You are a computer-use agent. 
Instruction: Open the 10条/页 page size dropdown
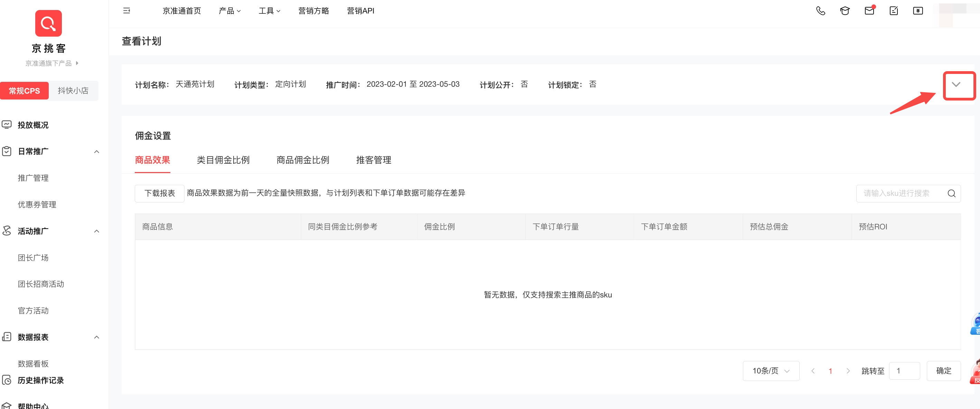coord(771,371)
